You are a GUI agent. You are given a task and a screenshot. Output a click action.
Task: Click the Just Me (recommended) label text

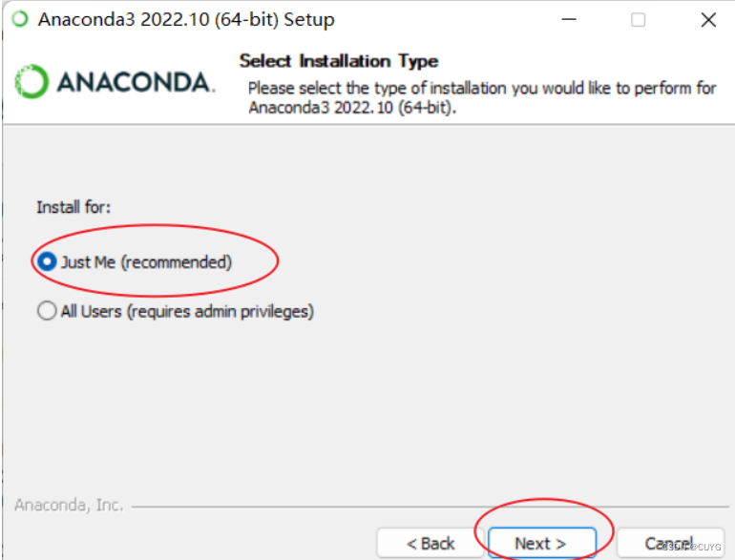147,262
